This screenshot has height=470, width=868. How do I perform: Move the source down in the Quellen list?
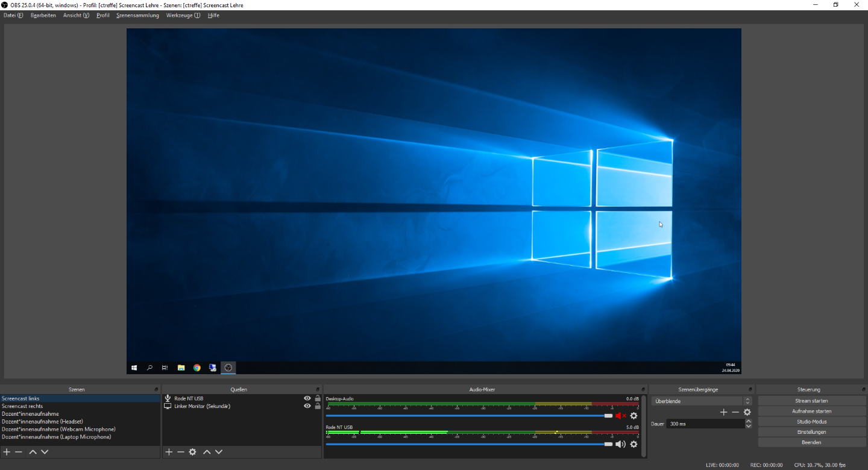[219, 452]
